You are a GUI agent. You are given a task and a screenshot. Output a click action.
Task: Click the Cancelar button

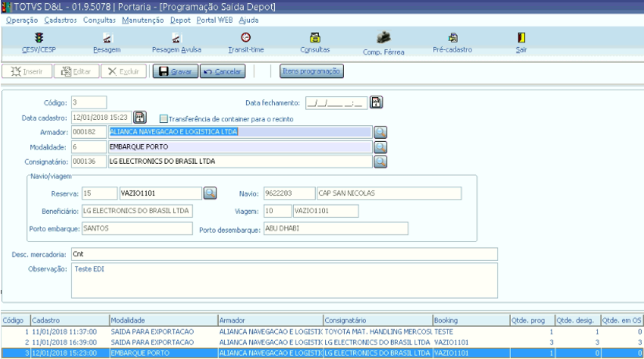point(223,71)
